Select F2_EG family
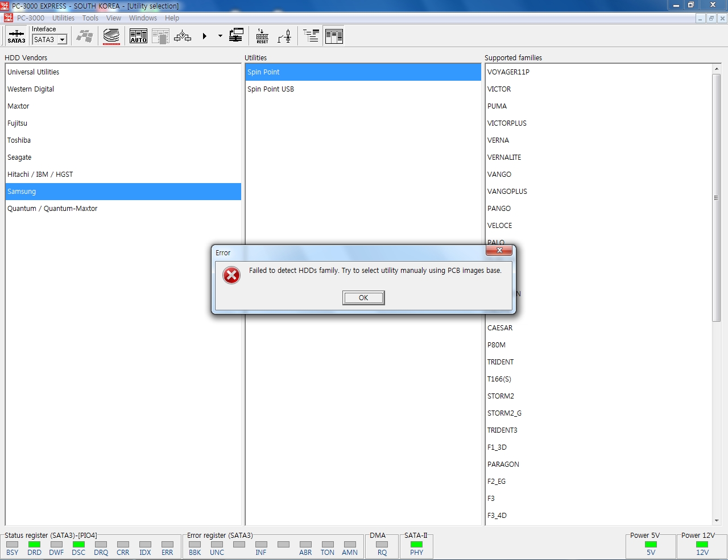This screenshot has width=728, height=560. point(598,482)
